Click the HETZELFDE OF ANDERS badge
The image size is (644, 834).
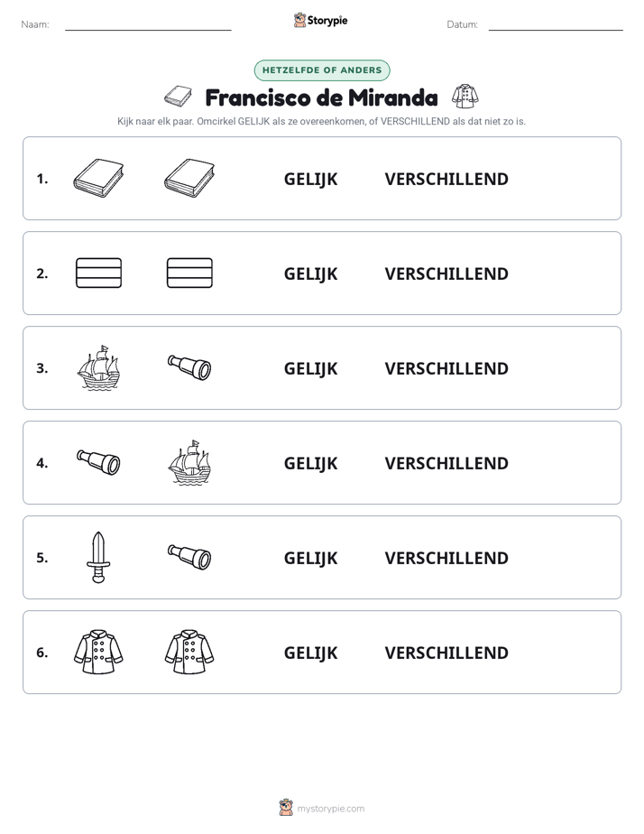coord(322,70)
